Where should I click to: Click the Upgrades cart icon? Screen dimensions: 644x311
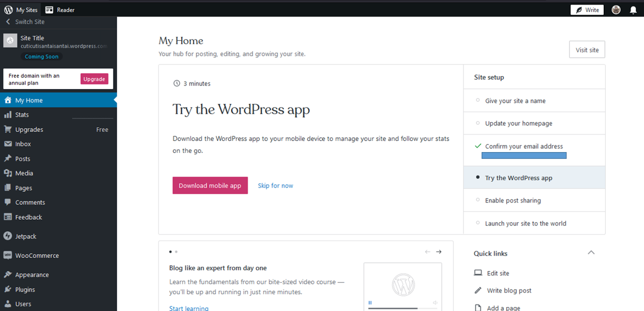(8, 129)
